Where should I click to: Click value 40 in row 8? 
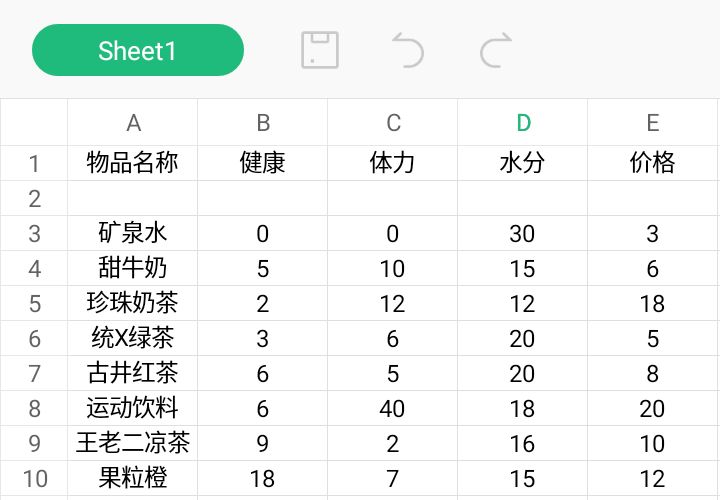(393, 409)
